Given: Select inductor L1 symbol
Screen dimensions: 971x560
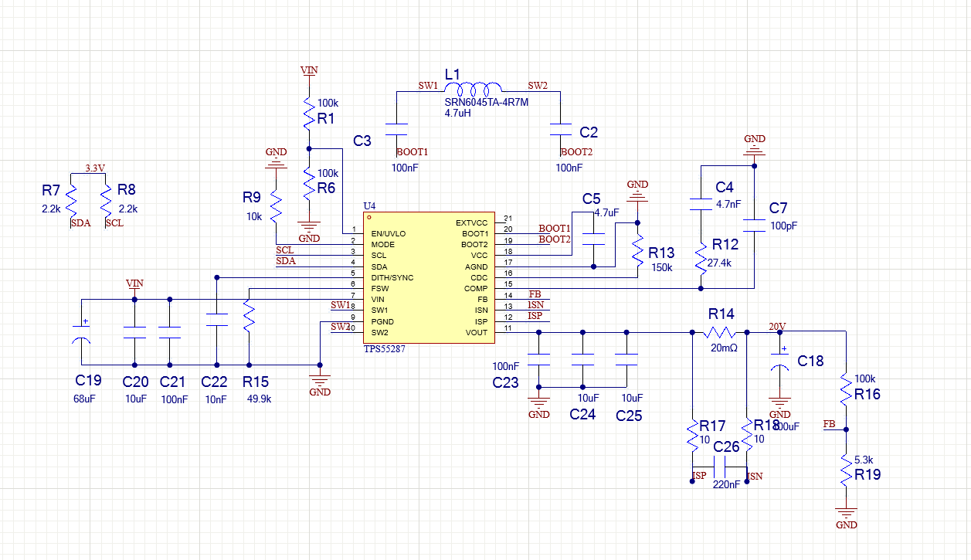Looking at the screenshot, I should pyautogui.click(x=471, y=87).
